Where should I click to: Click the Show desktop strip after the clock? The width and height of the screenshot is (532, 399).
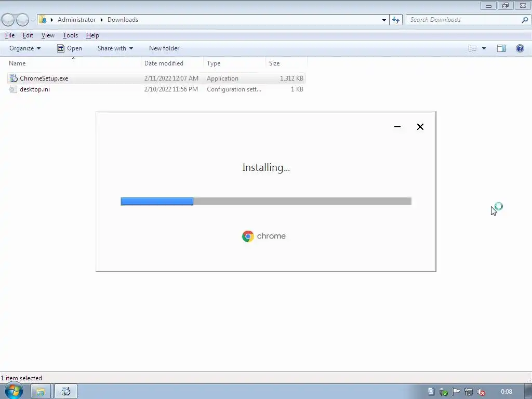pos(528,392)
